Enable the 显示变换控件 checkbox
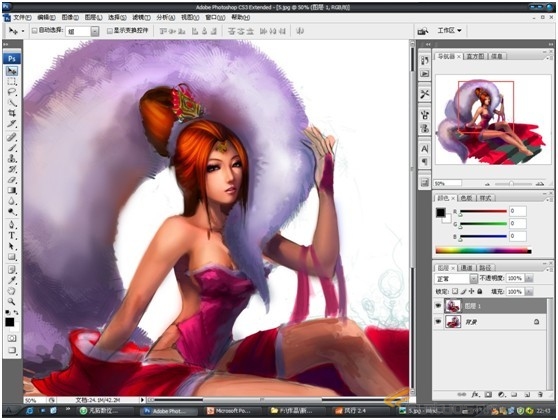Screen dimensions: 558x420 tap(110, 31)
